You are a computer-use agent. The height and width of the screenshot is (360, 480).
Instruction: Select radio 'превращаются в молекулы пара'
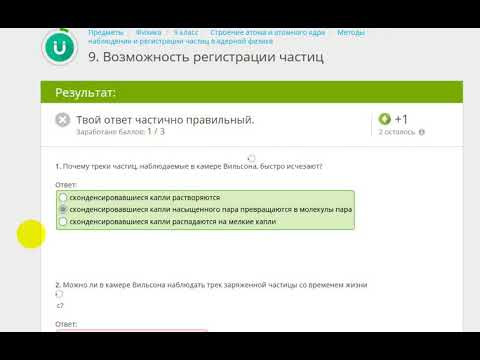tap(63, 209)
